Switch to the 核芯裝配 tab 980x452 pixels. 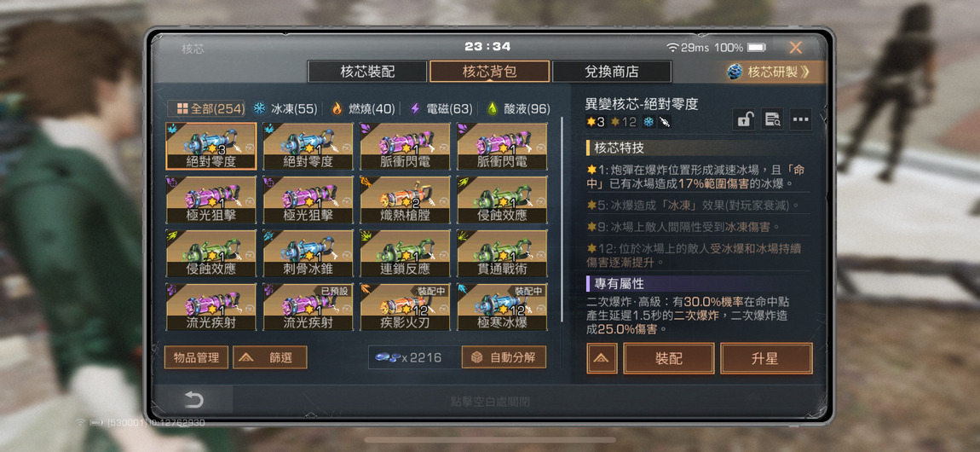click(x=367, y=72)
